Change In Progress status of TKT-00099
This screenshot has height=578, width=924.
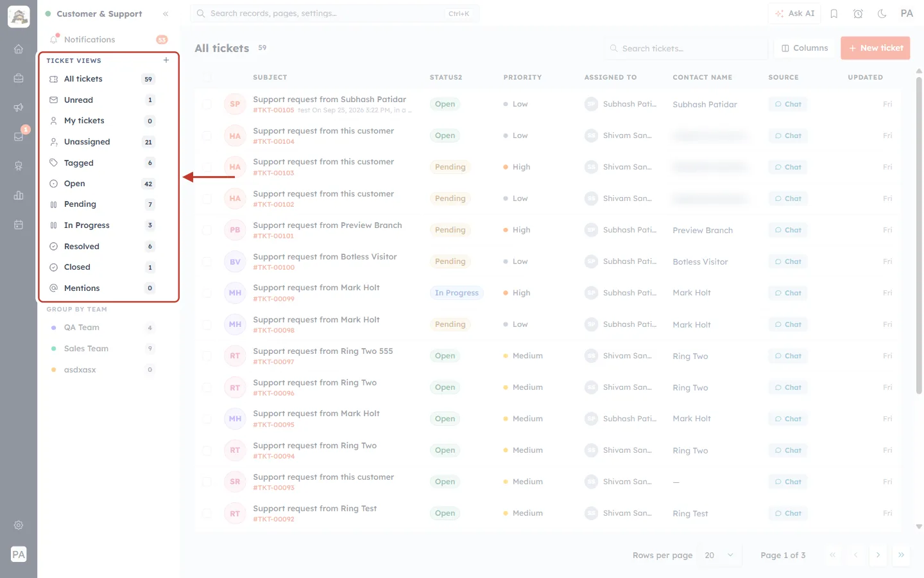pyautogui.click(x=456, y=293)
